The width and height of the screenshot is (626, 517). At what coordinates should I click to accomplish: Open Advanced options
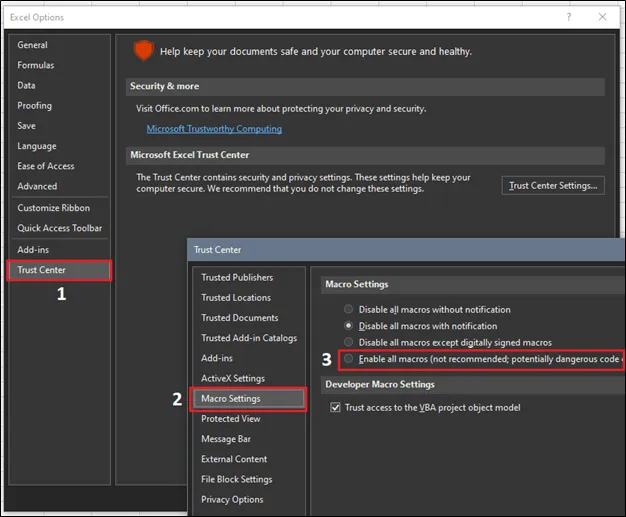[37, 186]
